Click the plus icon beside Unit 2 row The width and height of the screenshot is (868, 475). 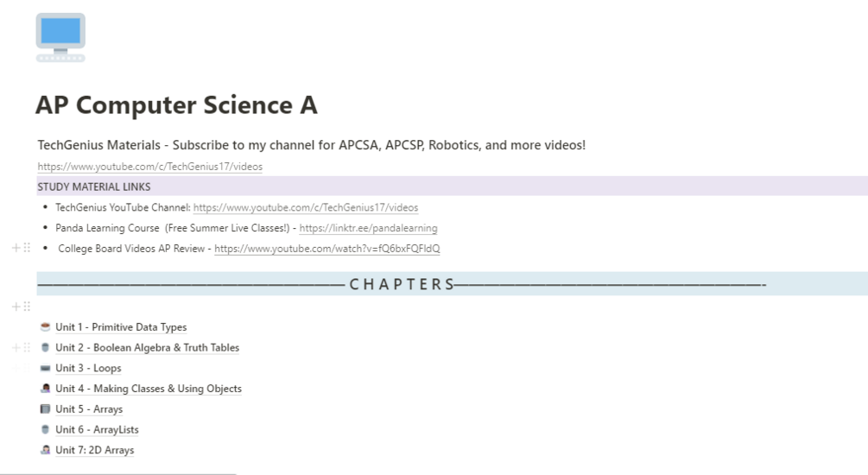click(16, 347)
